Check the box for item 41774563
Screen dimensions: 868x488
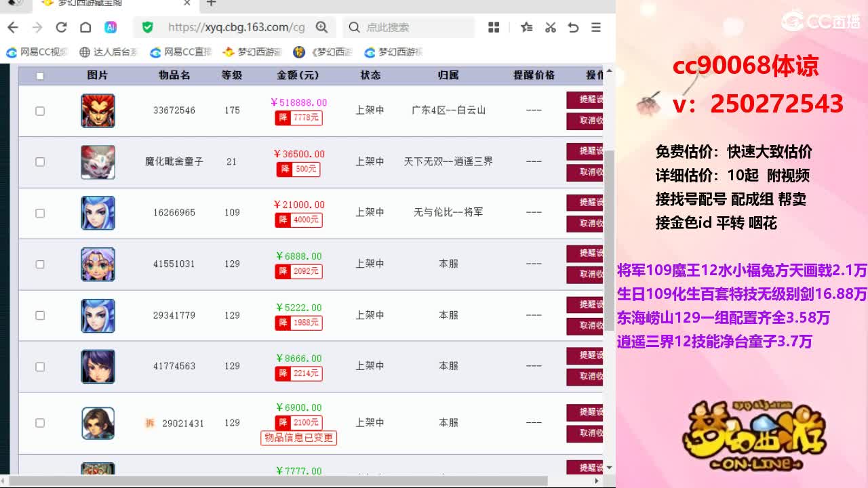40,367
